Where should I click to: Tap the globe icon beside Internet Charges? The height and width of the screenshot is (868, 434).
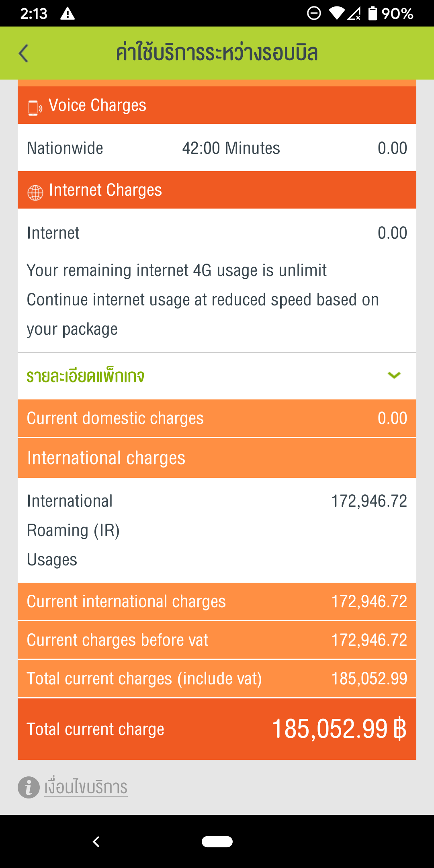35,192
